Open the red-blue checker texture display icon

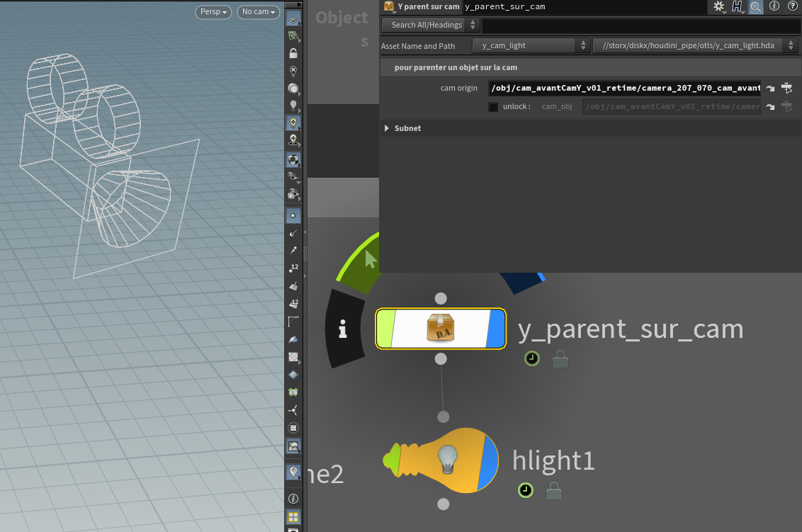293,357
